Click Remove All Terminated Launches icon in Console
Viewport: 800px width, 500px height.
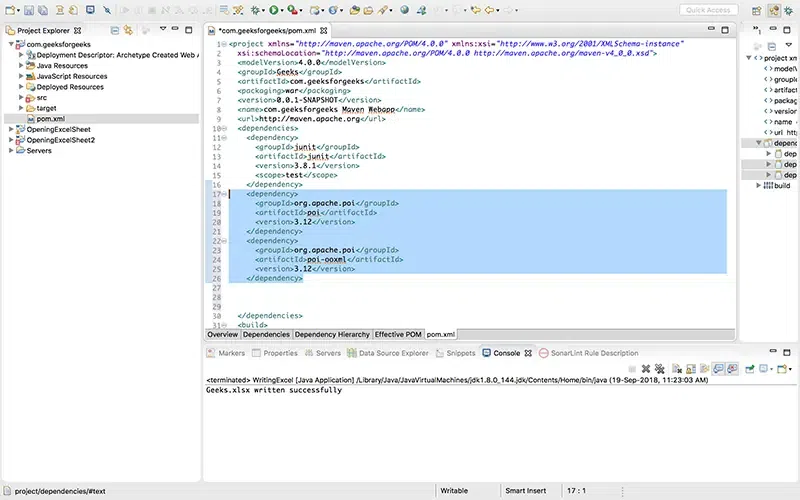pos(659,369)
